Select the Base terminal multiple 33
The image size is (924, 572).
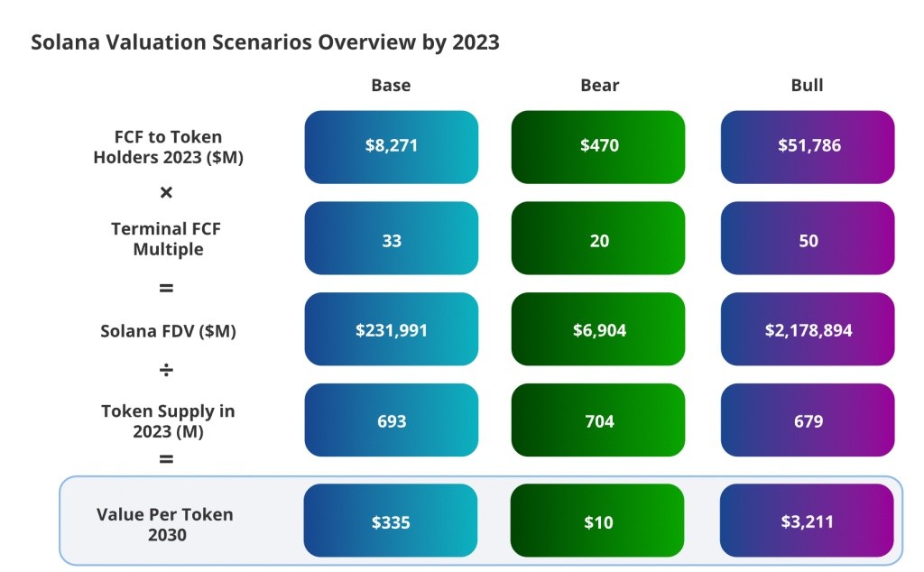pos(392,238)
